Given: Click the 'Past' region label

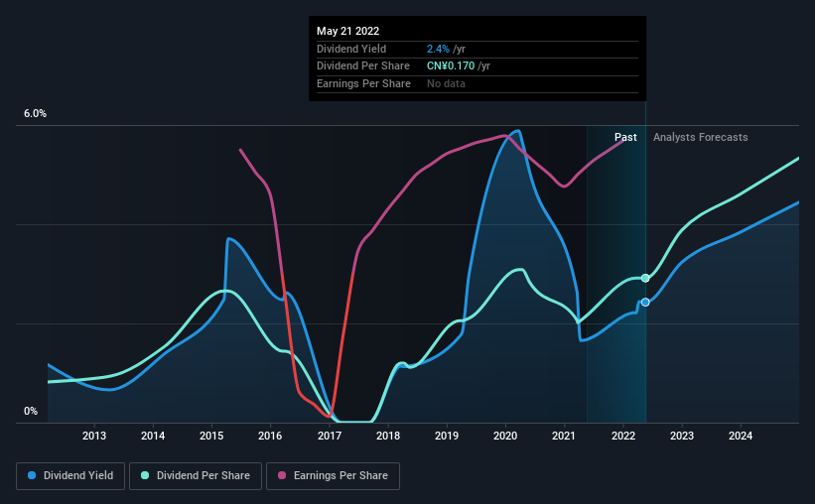Looking at the screenshot, I should coord(625,137).
